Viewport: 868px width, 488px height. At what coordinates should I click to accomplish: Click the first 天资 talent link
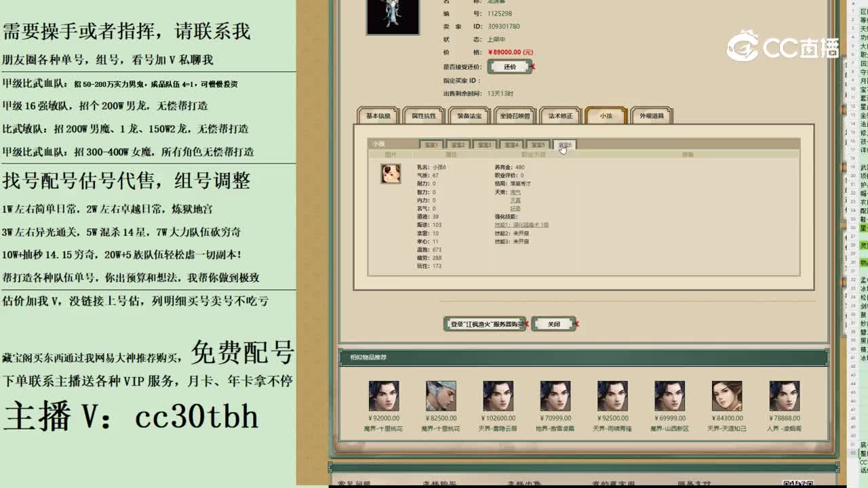click(x=515, y=192)
